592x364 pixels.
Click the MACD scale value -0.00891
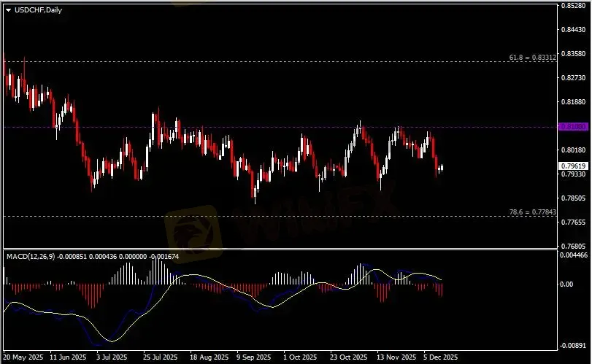(x=574, y=346)
